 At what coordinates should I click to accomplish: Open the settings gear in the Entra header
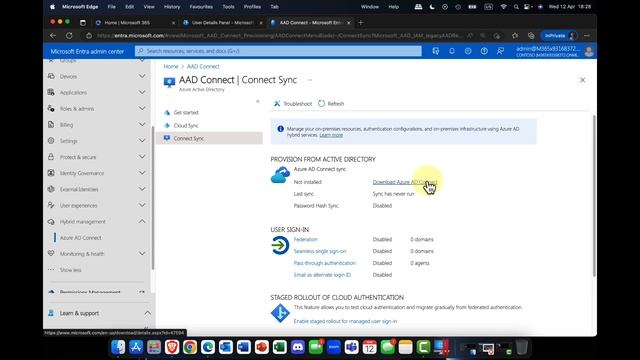tap(468, 51)
